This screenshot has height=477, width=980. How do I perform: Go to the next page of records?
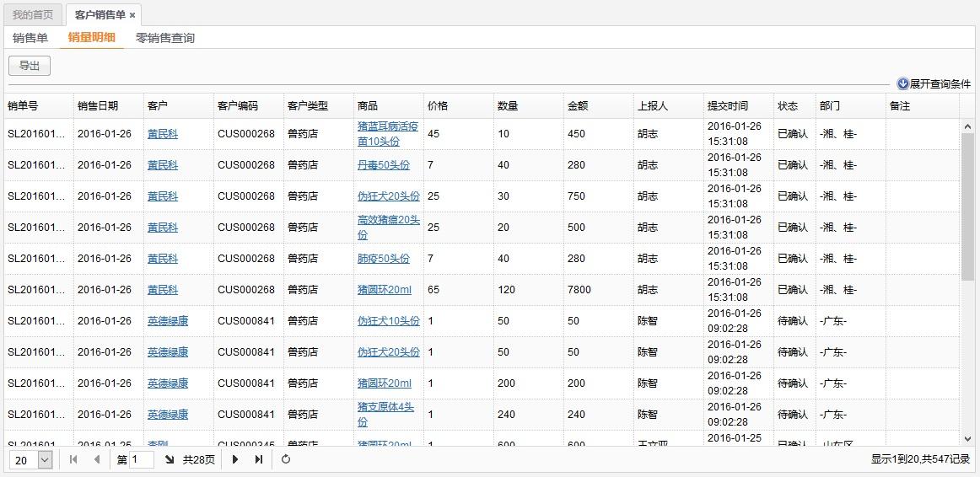coord(235,459)
